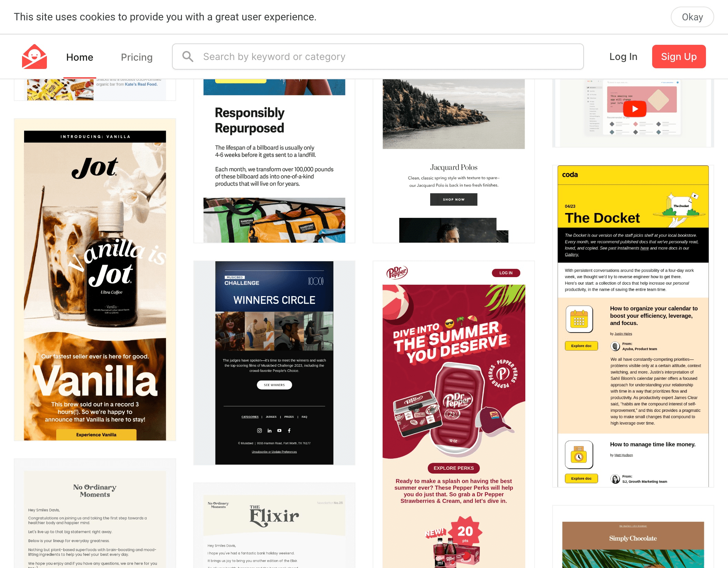Click Kate's Real Food link

coord(141,84)
